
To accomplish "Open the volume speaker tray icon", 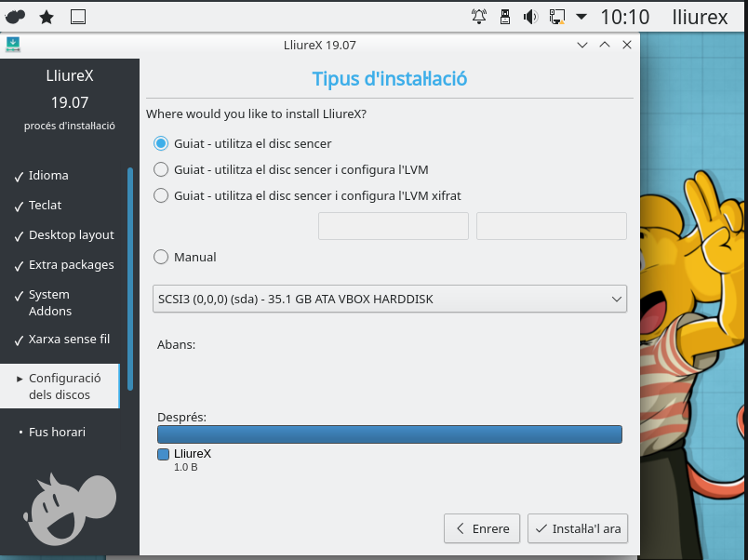I will click(530, 16).
